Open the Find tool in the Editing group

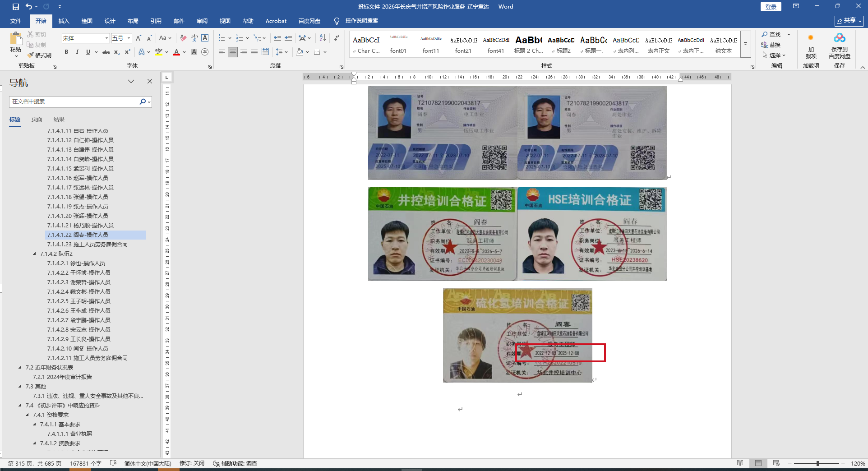click(771, 34)
